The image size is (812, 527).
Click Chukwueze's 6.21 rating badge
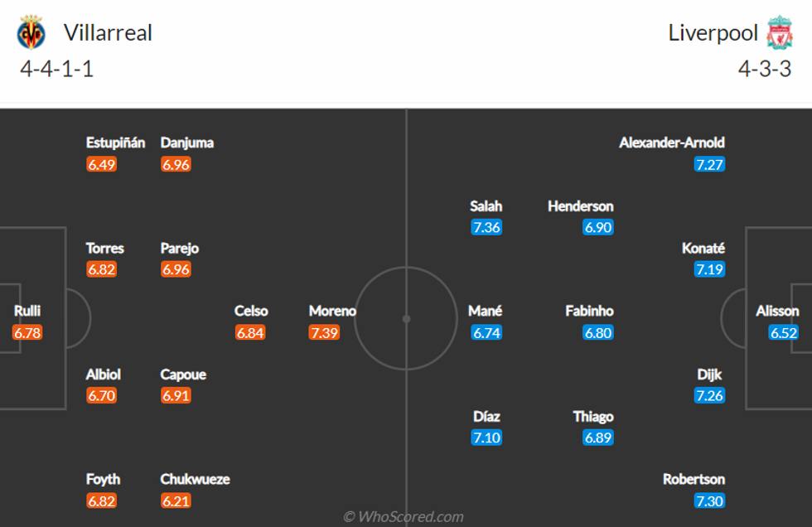coord(176,501)
